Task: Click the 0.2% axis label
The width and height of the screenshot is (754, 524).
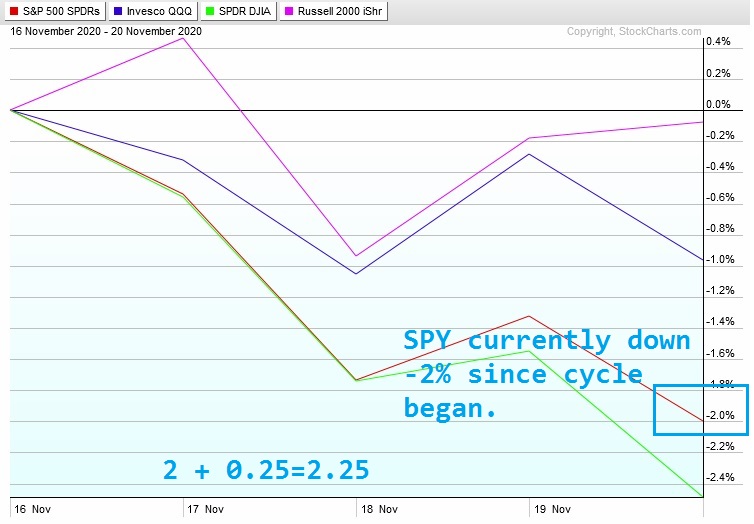Action: point(718,74)
